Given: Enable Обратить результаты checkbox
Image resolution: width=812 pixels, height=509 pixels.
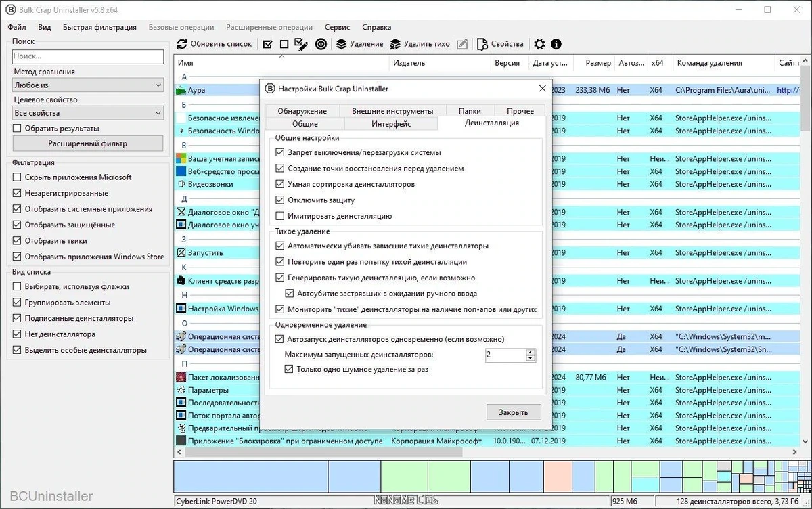Looking at the screenshot, I should point(18,128).
